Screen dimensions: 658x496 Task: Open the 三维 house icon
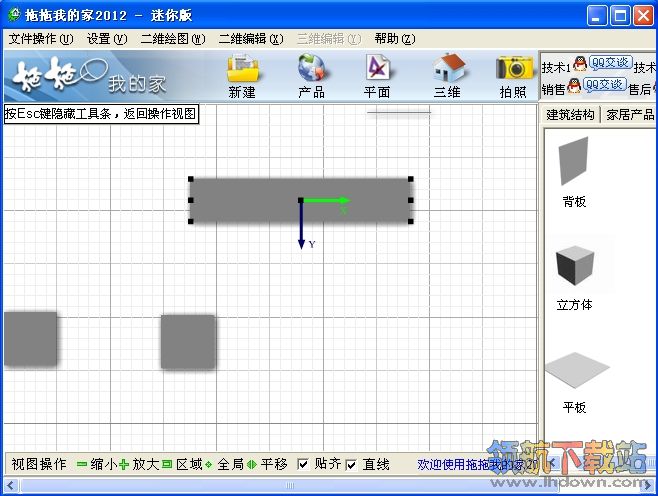448,68
